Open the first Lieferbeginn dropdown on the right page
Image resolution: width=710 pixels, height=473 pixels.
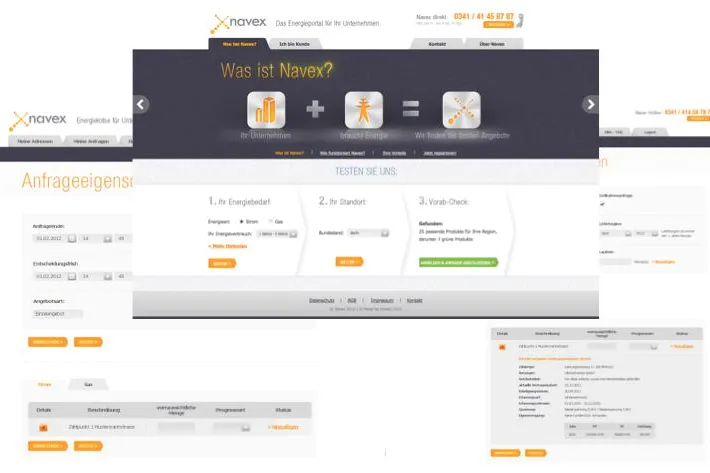[x=615, y=234]
